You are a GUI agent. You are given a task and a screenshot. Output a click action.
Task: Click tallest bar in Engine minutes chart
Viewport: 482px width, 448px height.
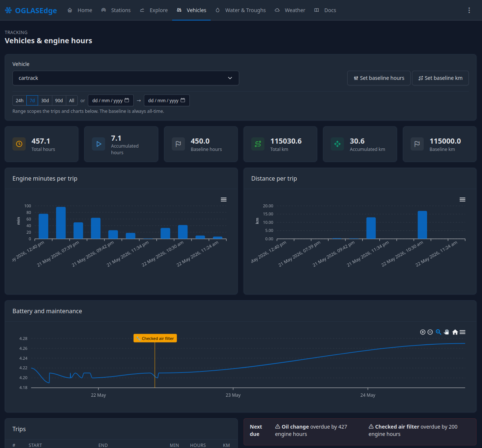pos(61,223)
